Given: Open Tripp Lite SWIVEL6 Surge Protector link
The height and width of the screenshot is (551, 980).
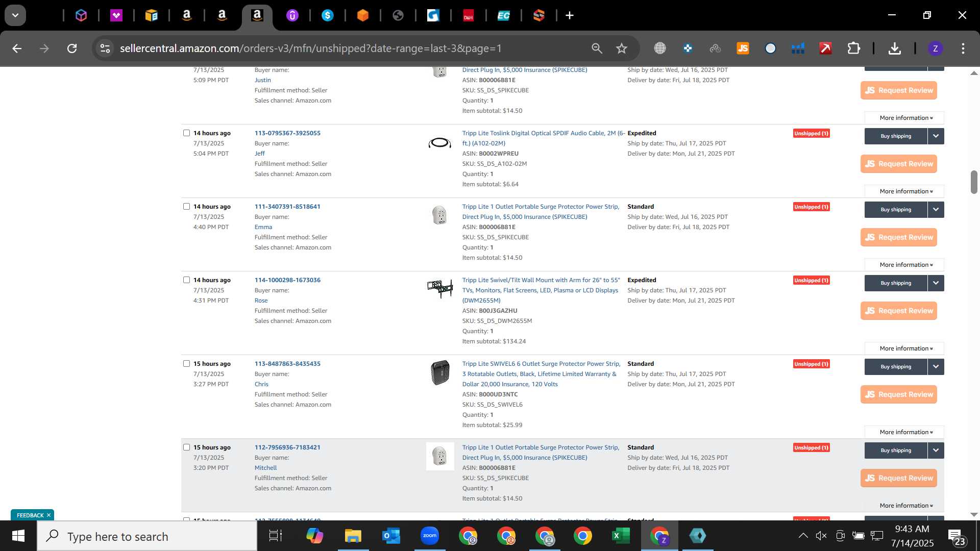Looking at the screenshot, I should tap(541, 374).
